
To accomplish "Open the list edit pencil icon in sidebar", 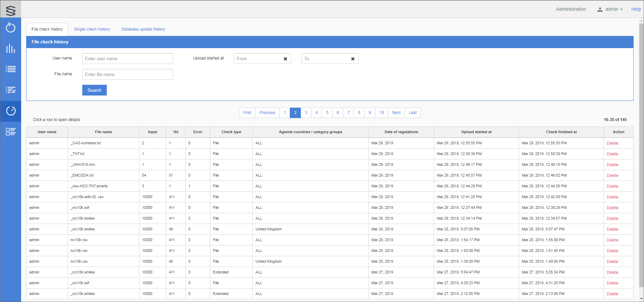I will coord(11,90).
